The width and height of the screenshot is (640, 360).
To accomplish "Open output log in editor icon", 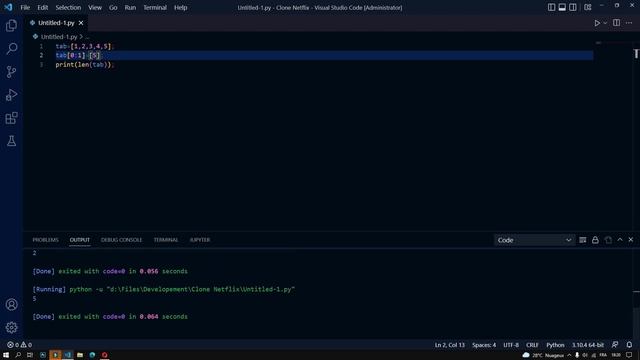I will click(608, 240).
